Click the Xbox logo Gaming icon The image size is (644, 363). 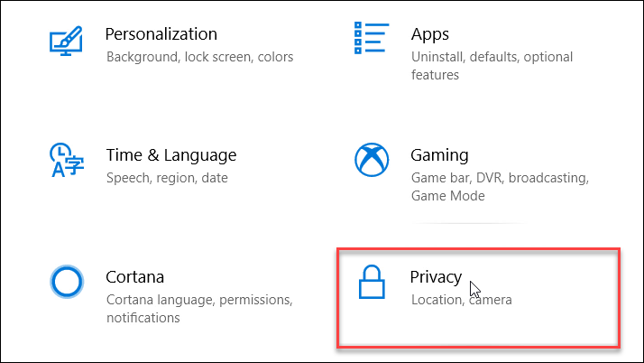[x=371, y=161]
